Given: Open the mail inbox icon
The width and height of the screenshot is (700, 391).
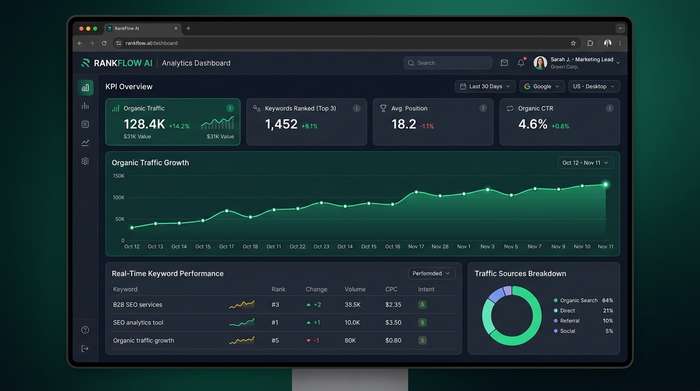Looking at the screenshot, I should coord(504,63).
